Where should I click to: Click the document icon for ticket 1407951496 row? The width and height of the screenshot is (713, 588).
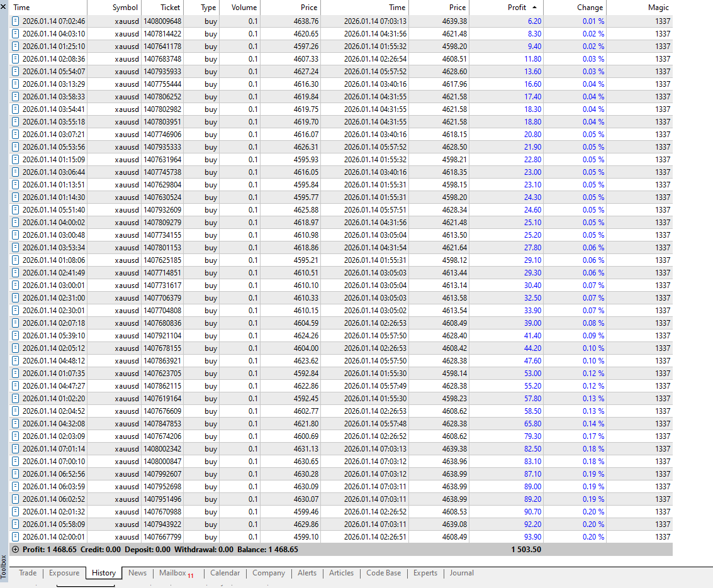point(16,499)
